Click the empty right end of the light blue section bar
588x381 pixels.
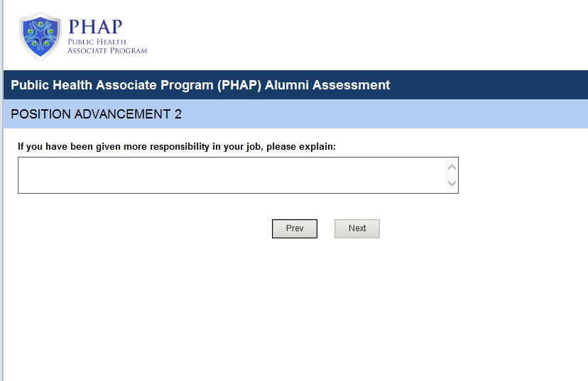[462, 114]
